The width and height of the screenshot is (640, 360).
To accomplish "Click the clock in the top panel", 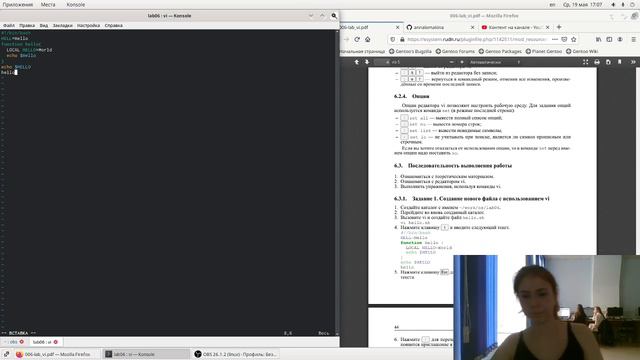I will (582, 4).
